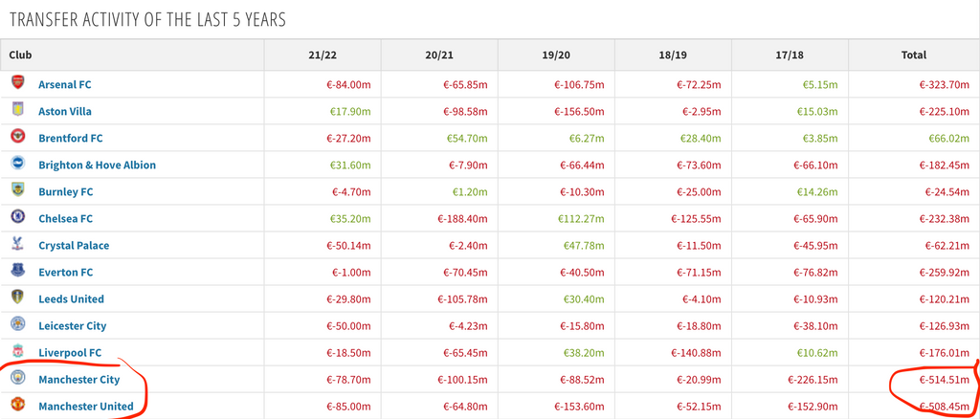Viewport: 980px width, 419px height.
Task: Click the Manchester City crest icon
Action: [17, 379]
